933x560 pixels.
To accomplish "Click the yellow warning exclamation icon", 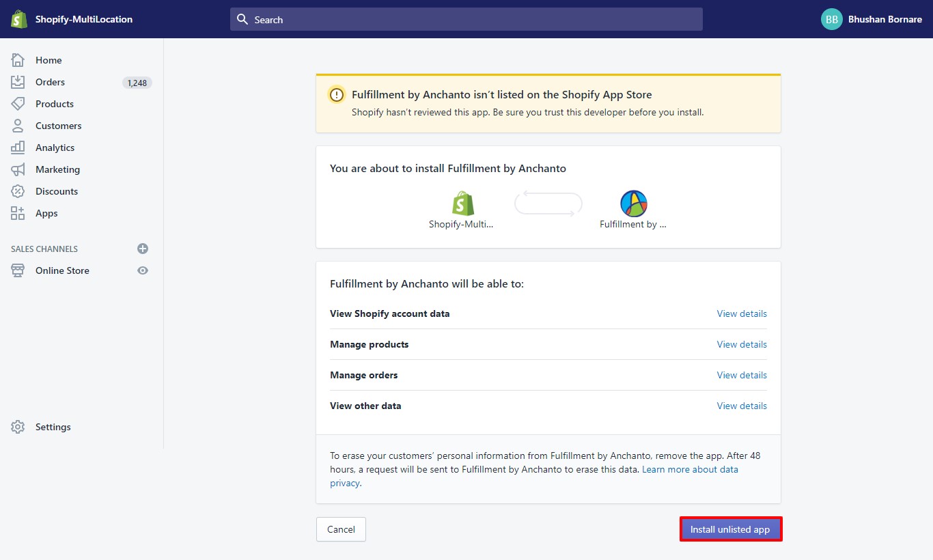I will 337,95.
